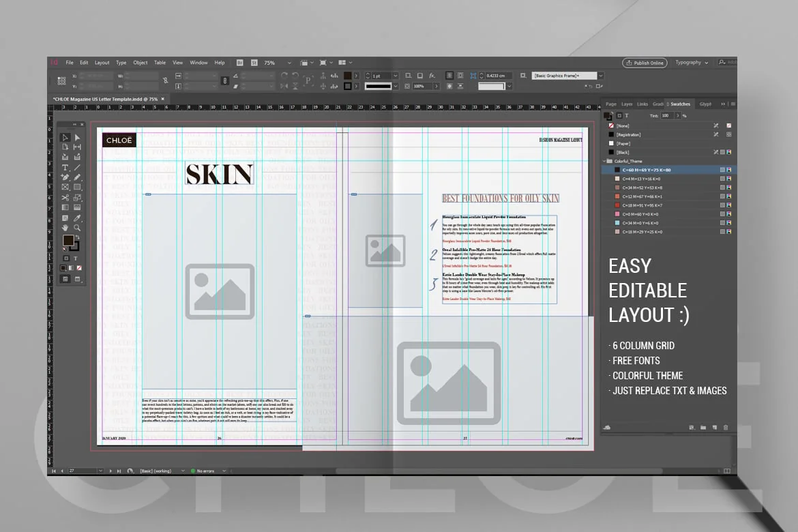Close the CHLOE Magazine document tab
Image resolution: width=798 pixels, height=532 pixels.
click(163, 100)
